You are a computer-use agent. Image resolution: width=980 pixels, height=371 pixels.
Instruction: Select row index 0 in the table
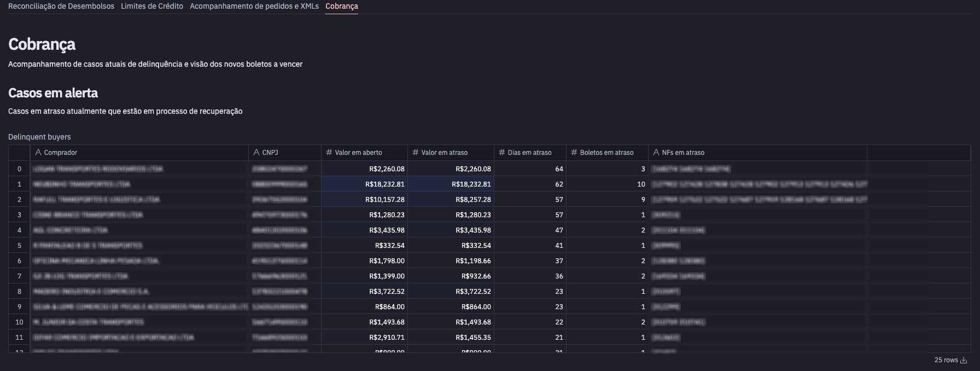19,169
